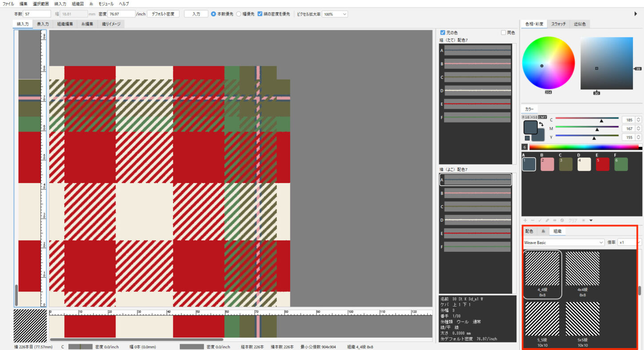The height and width of the screenshot is (350, 644).
Task: Enable the 同色 checkbox
Action: (x=503, y=32)
